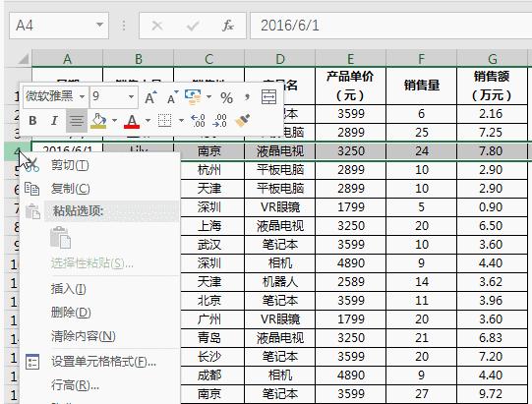This screenshot has width=532, height=404.
Task: Apply Comma Style format
Action: [x=248, y=97]
